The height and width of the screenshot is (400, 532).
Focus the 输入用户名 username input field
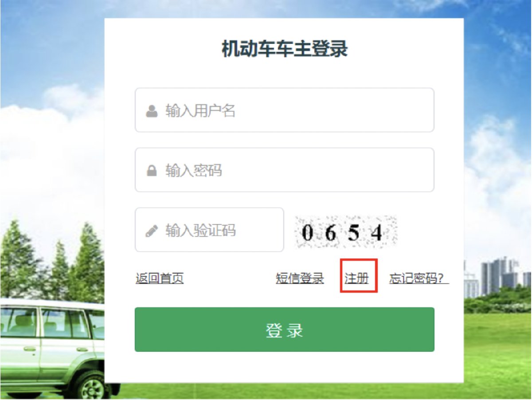(284, 110)
